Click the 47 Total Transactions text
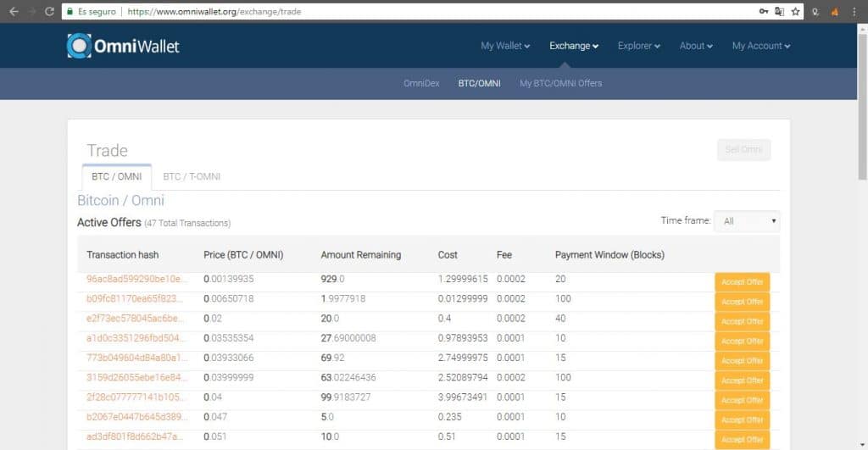This screenshot has width=868, height=450. [x=187, y=223]
